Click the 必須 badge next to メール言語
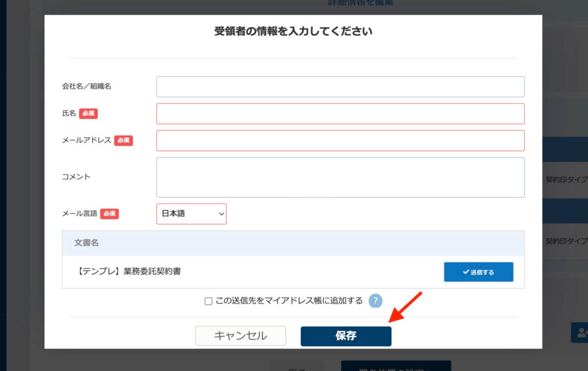This screenshot has height=371, width=588. click(109, 214)
